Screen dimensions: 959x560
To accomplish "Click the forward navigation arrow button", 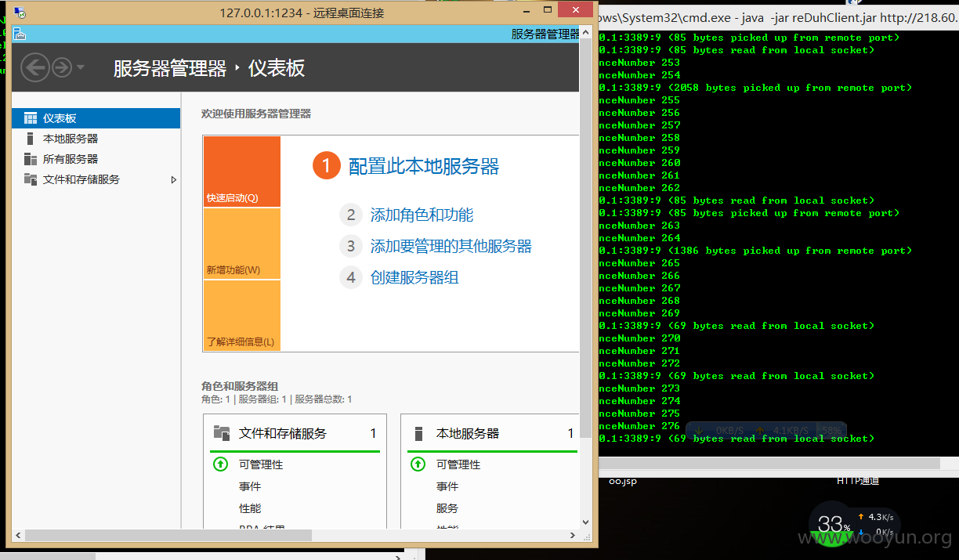I will point(62,67).
